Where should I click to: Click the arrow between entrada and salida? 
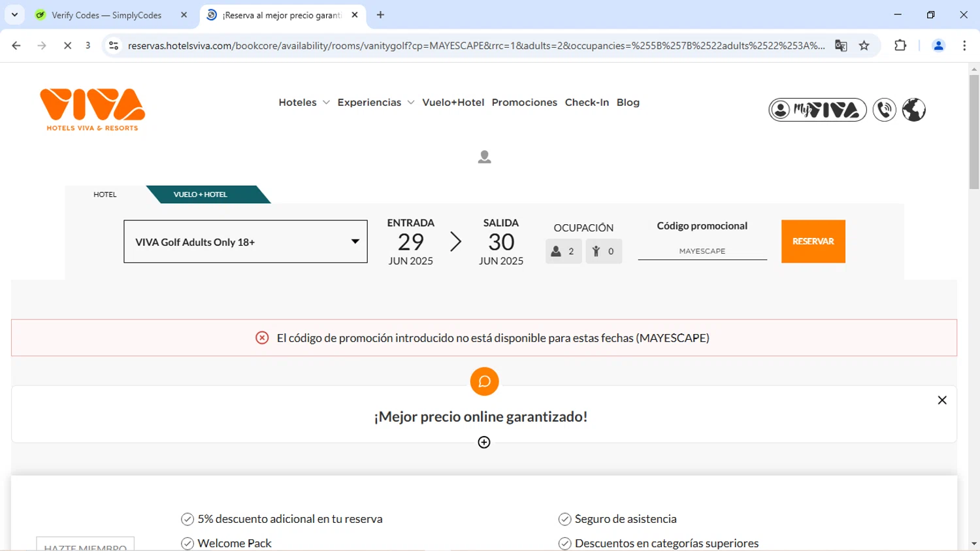click(455, 242)
